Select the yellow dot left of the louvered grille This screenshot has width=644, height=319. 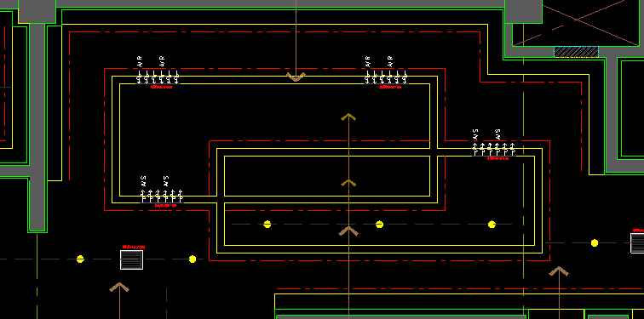(80, 259)
